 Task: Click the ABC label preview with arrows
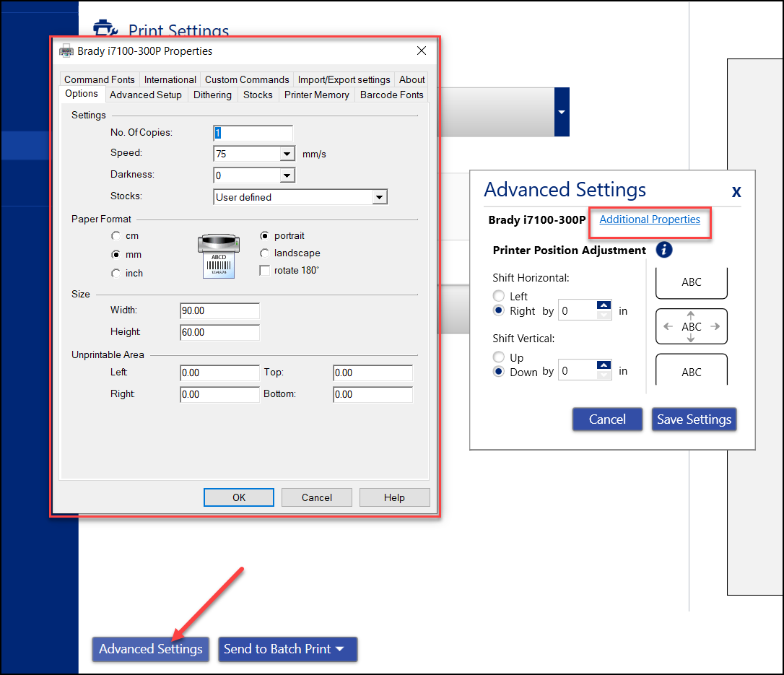pos(692,326)
